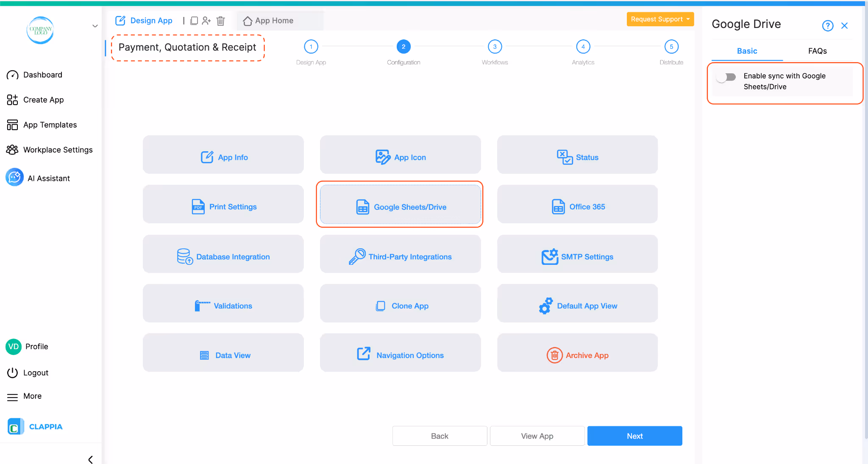Click the copy app icon in top bar
Viewport: 868px width, 464px height.
point(194,21)
